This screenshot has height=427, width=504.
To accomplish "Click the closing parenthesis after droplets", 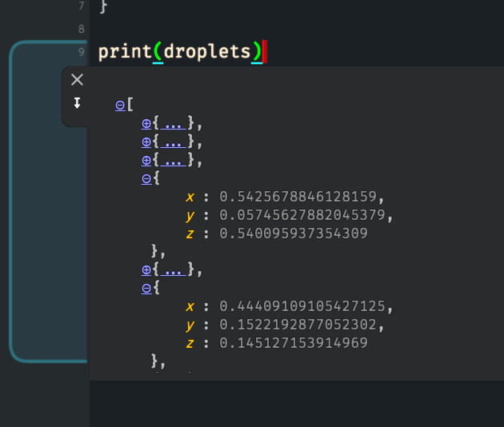I will (x=256, y=53).
